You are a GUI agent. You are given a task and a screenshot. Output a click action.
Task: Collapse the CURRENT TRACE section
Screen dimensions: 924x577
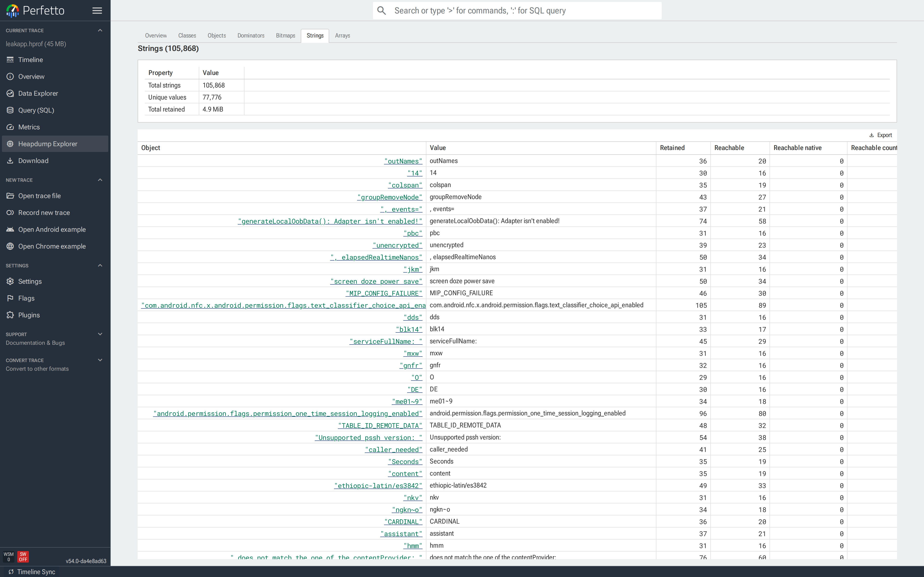click(x=100, y=30)
